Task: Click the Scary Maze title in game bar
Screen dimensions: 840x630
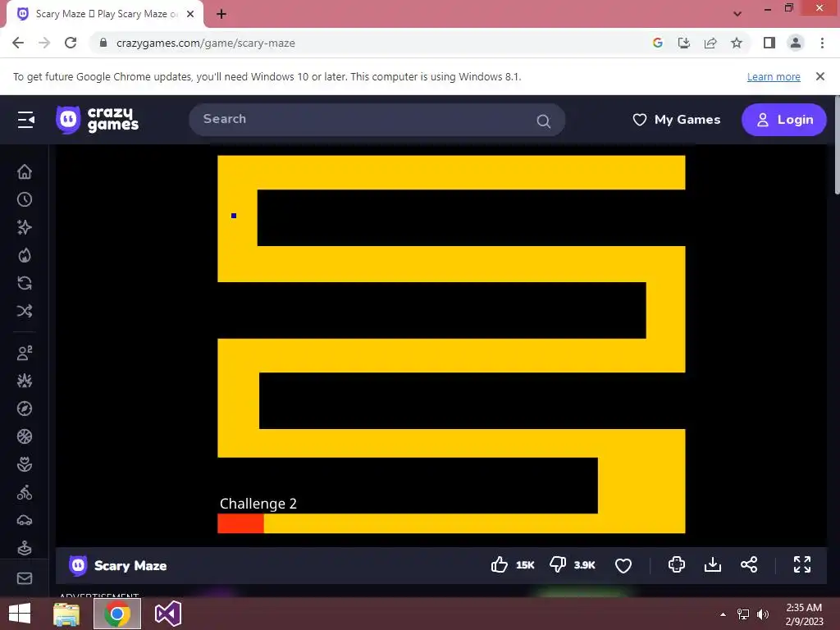Action: point(130,566)
